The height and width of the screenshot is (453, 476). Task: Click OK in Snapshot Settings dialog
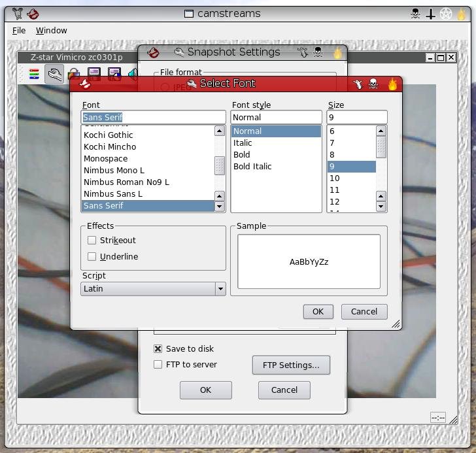tap(205, 390)
